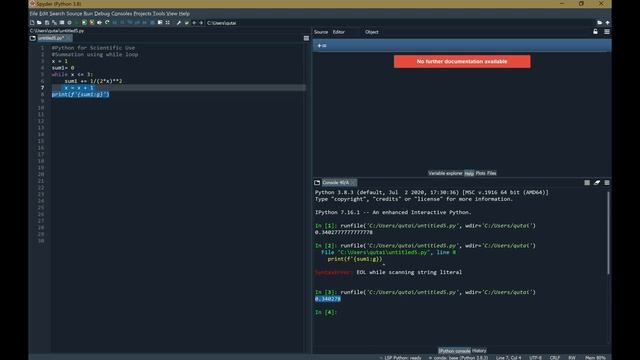Re-run last script toolbar icon
The width and height of the screenshot is (640, 360).
click(107, 23)
